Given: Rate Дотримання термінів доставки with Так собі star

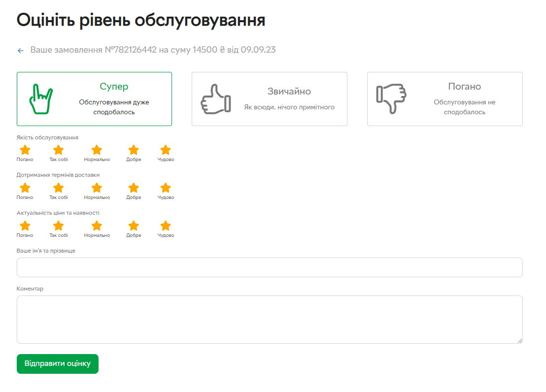Looking at the screenshot, I should click(x=59, y=188).
